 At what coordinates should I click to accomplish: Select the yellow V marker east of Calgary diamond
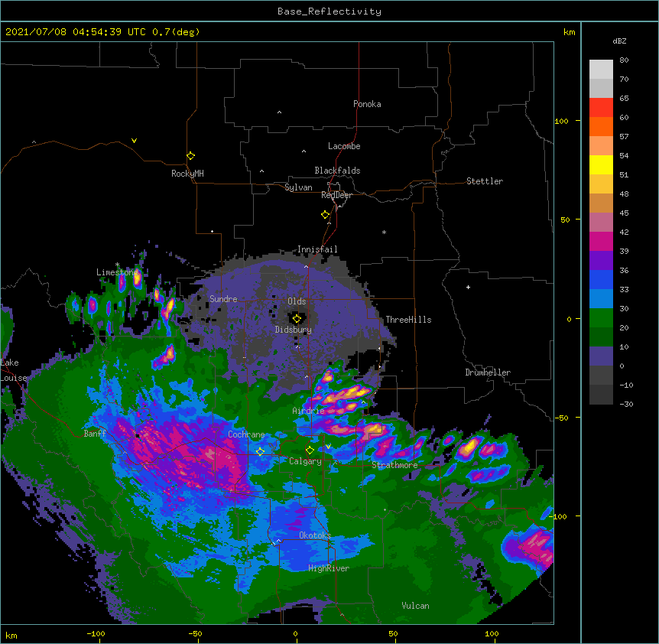pyautogui.click(x=328, y=447)
